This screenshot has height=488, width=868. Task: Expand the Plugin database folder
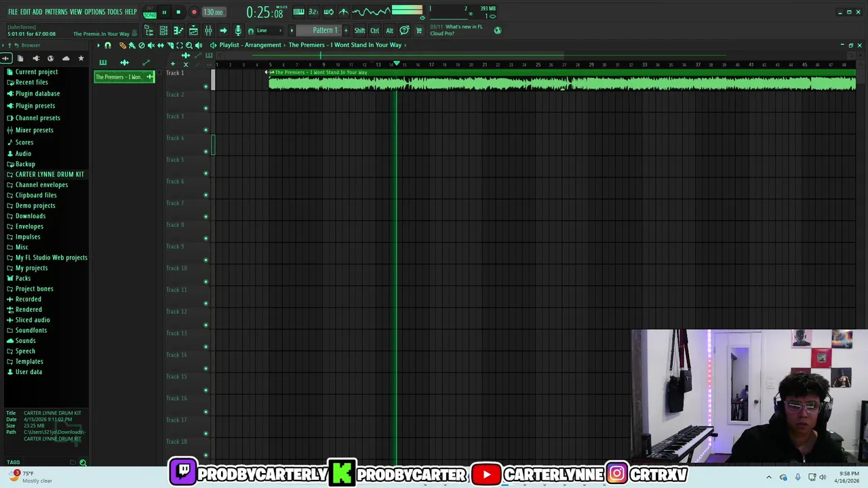(37, 94)
